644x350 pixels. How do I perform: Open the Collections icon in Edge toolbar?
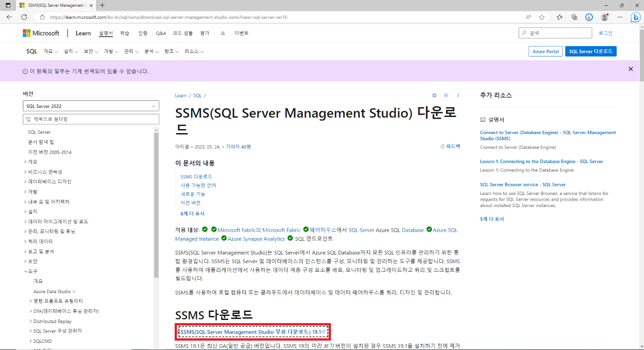pos(575,17)
